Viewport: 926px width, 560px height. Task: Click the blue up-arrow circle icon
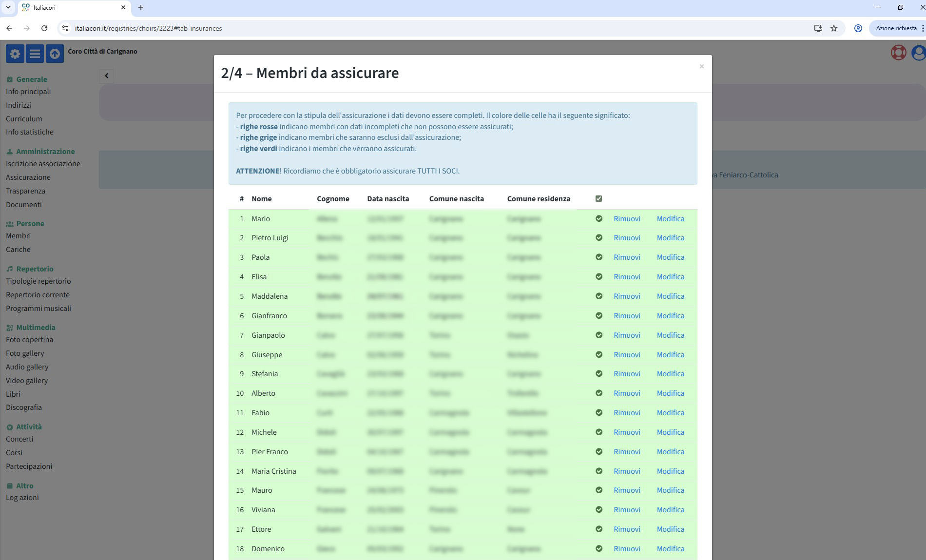(55, 54)
